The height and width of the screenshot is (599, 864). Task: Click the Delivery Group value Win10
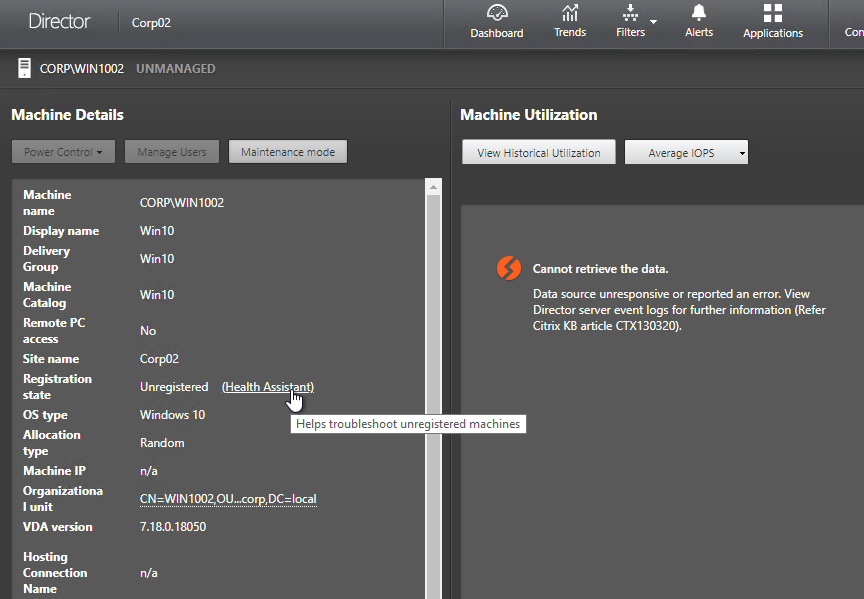[x=157, y=258]
